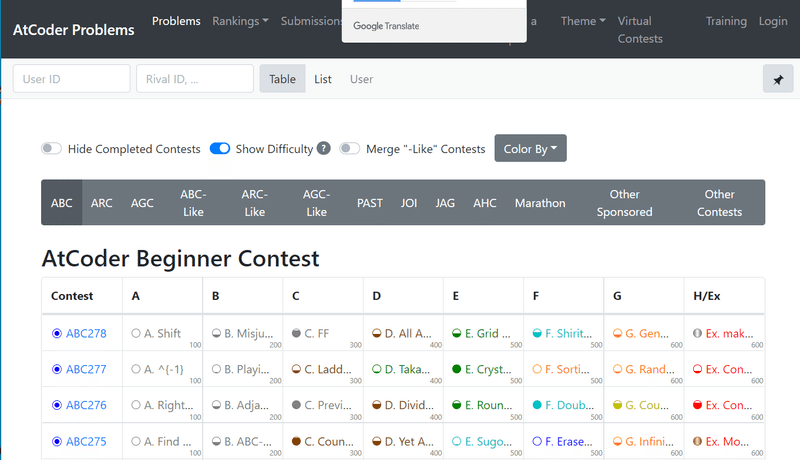The height and width of the screenshot is (460, 800).
Task: Click difficulty circle of C. Coun...
Action: pos(296,441)
